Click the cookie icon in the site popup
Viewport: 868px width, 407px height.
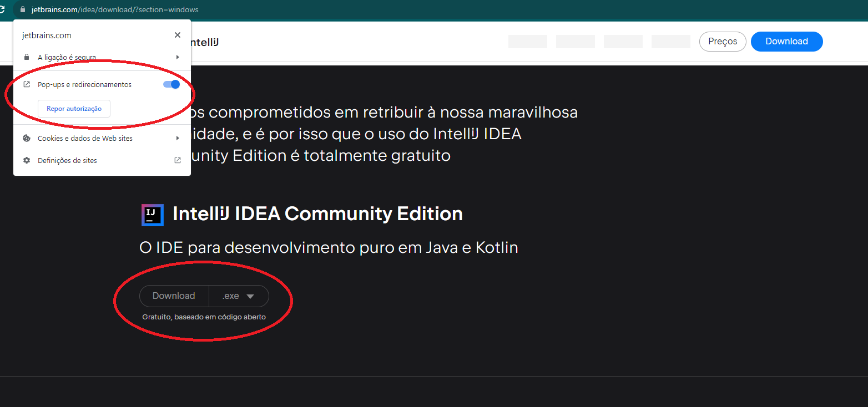tap(26, 138)
